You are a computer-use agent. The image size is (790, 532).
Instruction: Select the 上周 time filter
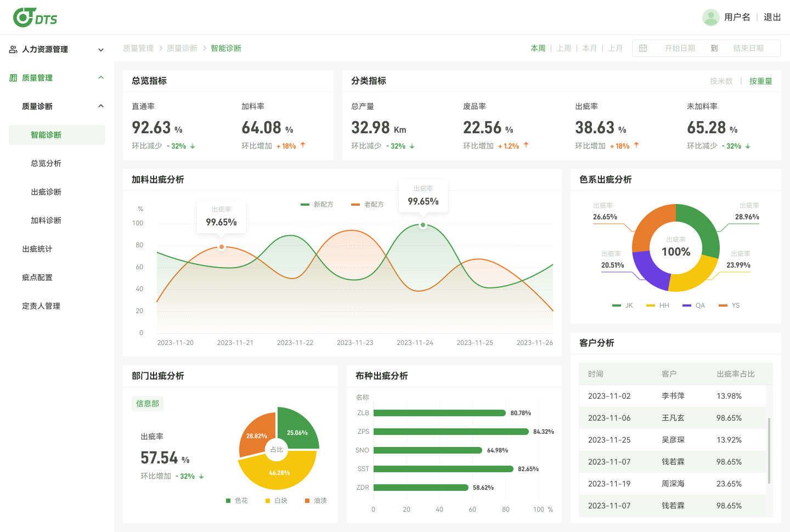pyautogui.click(x=564, y=48)
